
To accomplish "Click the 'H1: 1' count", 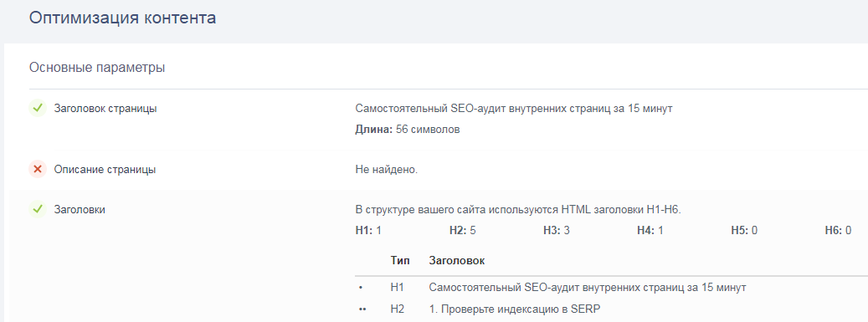I will (368, 231).
